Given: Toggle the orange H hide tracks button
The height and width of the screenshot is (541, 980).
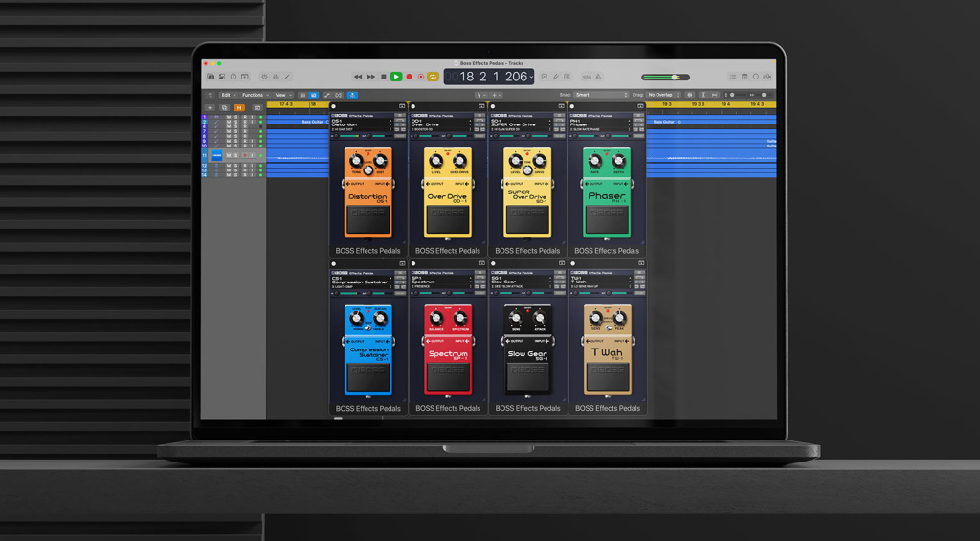Looking at the screenshot, I should pyautogui.click(x=238, y=107).
